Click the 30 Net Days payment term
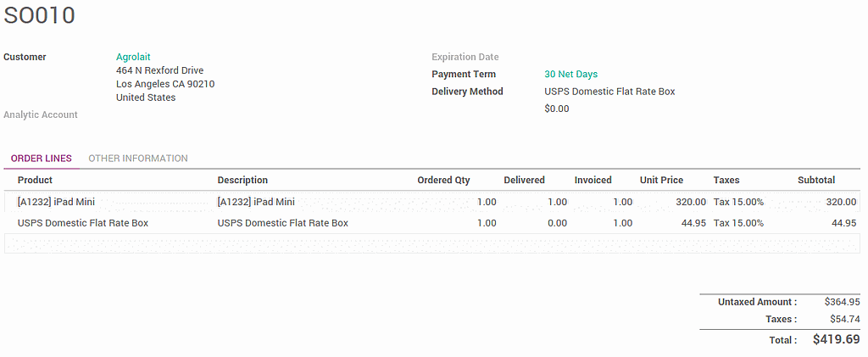 (x=570, y=75)
